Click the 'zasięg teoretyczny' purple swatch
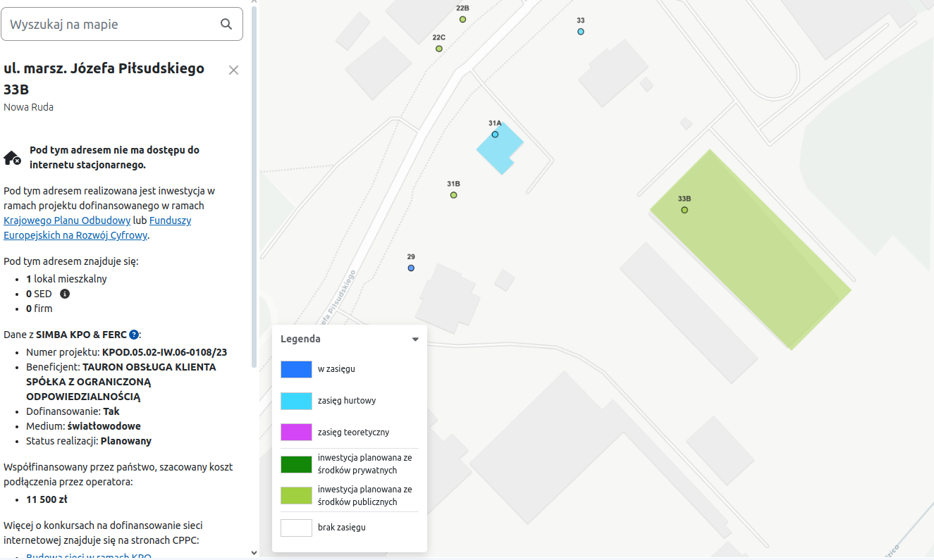Screen dimensions: 934x560 pos(296,432)
